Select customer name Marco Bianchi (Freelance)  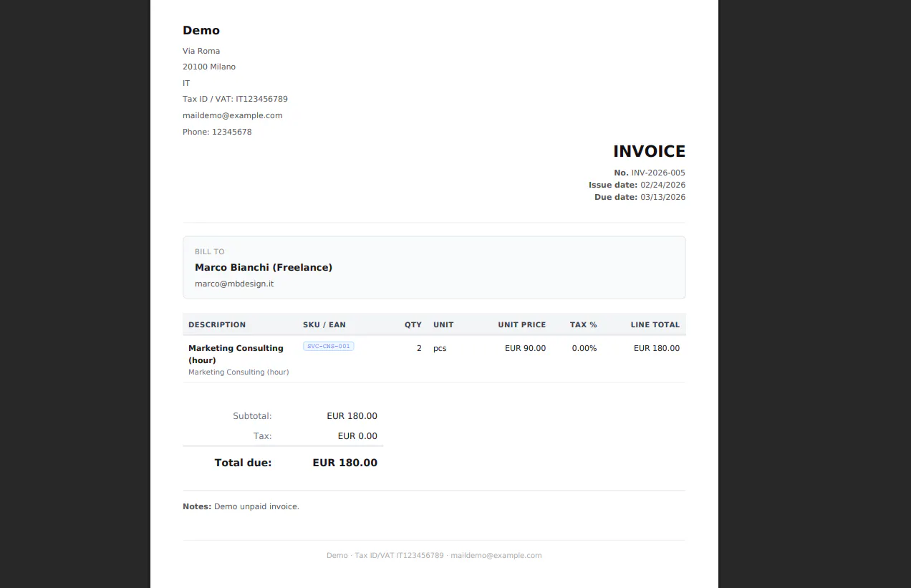tap(264, 267)
